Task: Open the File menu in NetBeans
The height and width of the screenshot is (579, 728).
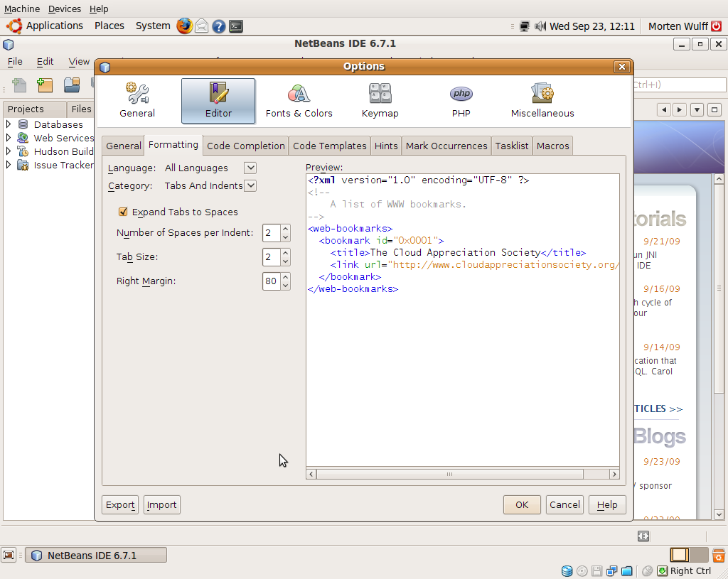Action: point(15,61)
